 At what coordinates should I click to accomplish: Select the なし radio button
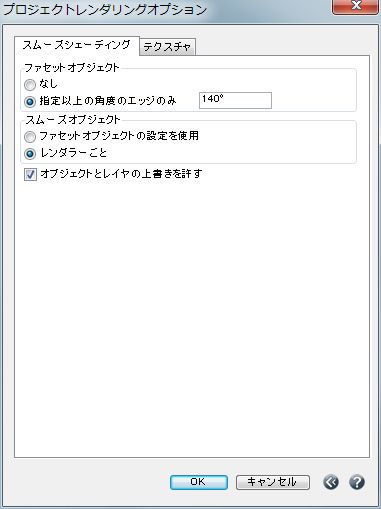point(30,85)
